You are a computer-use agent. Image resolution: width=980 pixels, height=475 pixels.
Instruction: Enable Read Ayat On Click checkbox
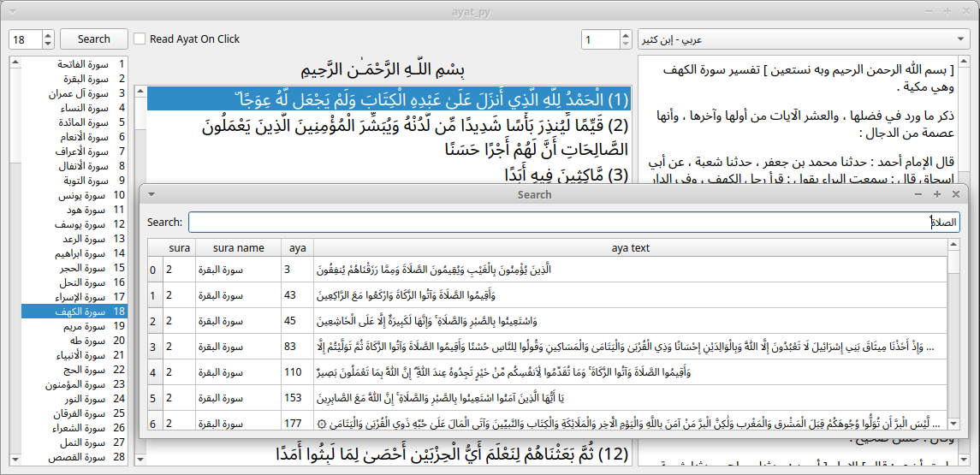[x=140, y=39]
